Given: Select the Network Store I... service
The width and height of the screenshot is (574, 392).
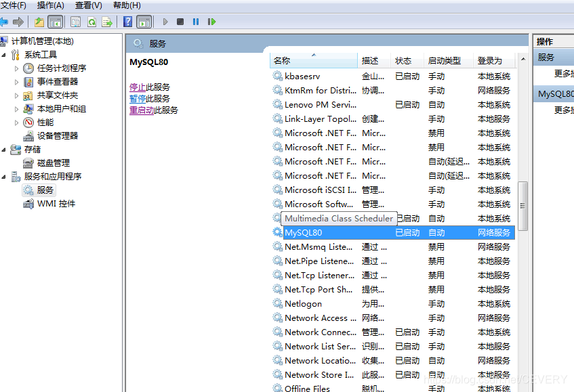Looking at the screenshot, I should click(x=394, y=375).
